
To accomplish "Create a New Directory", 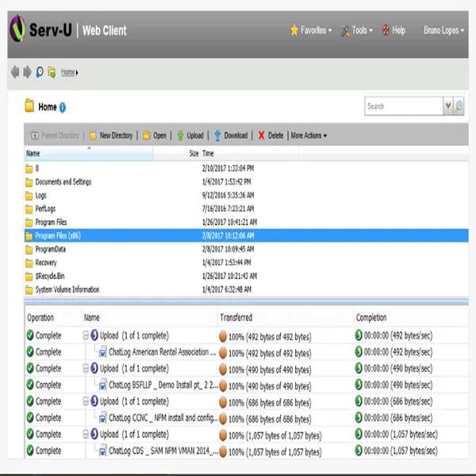I will coord(111,136).
